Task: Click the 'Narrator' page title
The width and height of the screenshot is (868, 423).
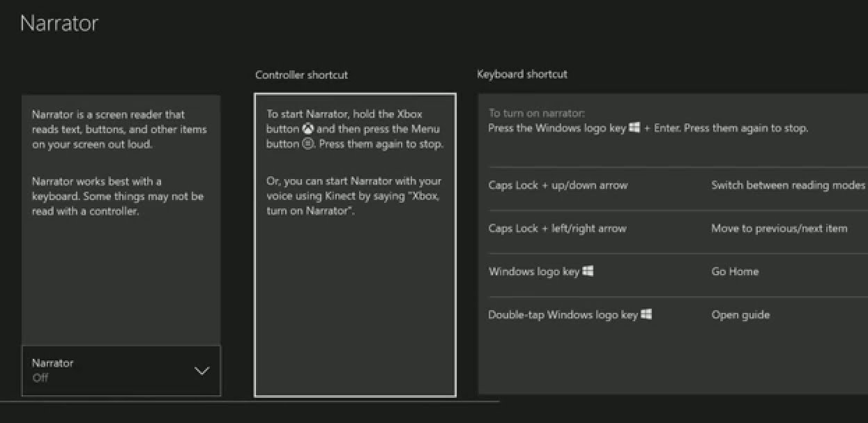Action: coord(59,23)
